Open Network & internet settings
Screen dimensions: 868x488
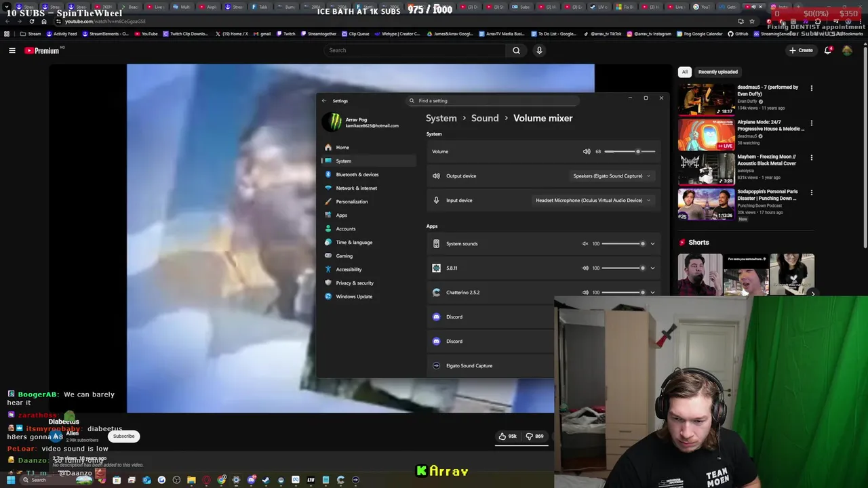pyautogui.click(x=368, y=188)
